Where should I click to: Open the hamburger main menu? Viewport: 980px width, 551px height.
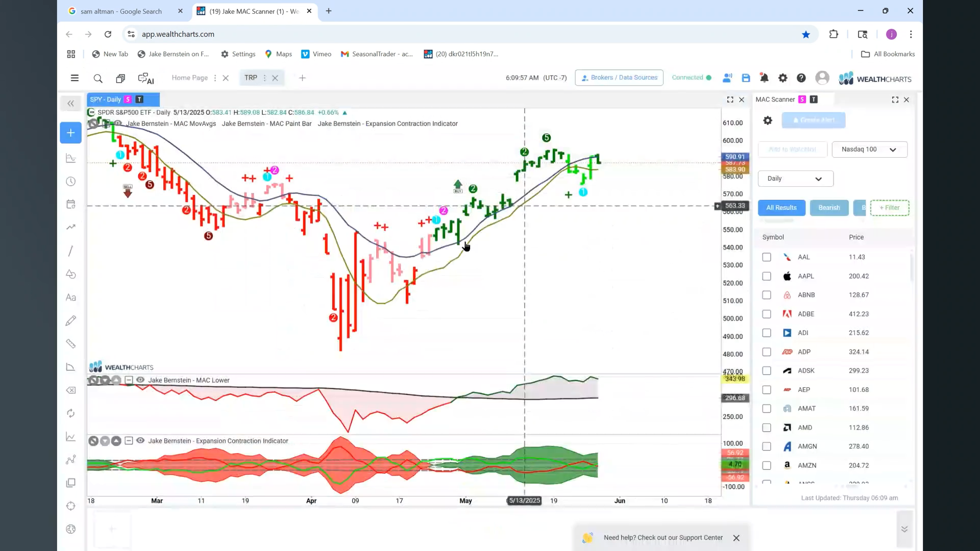(75, 78)
